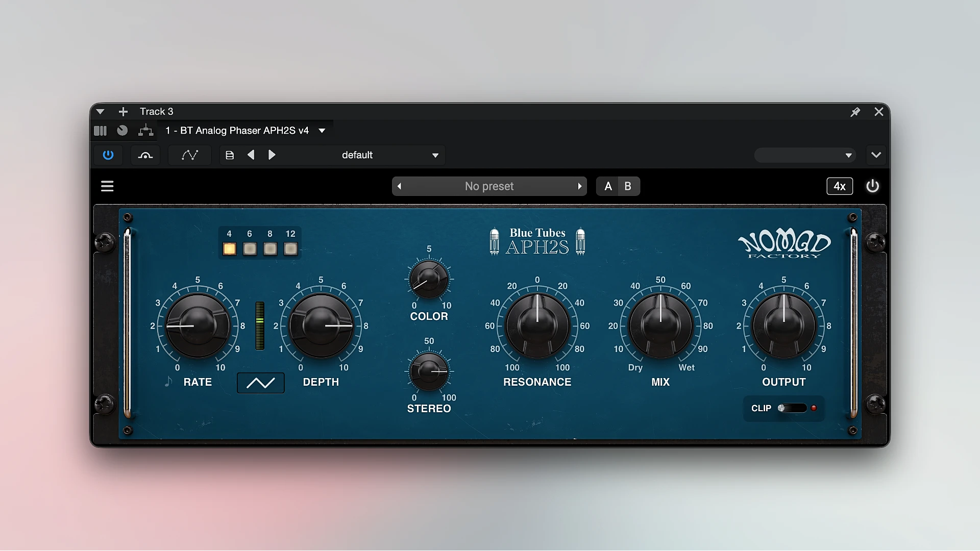Expand the chevron at toolbar's right end
Screen dimensions: 980x551
pyautogui.click(x=876, y=155)
